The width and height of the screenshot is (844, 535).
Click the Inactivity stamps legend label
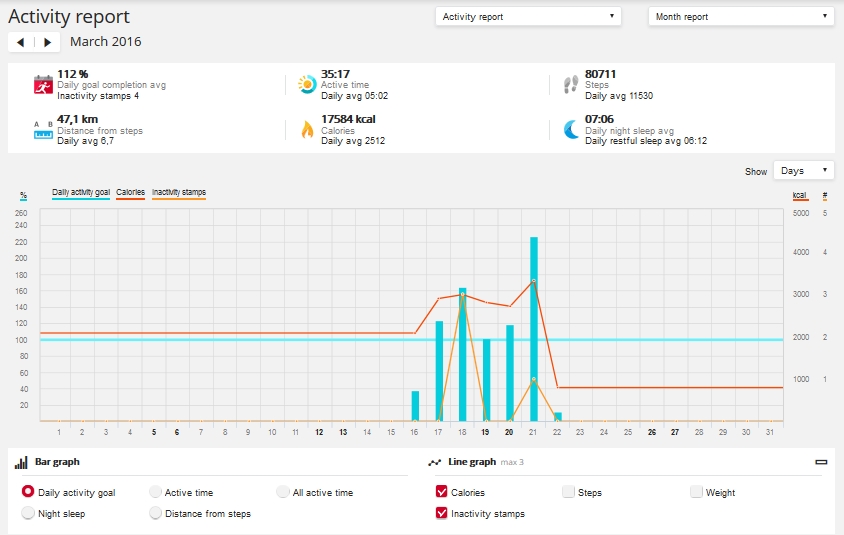[x=179, y=192]
